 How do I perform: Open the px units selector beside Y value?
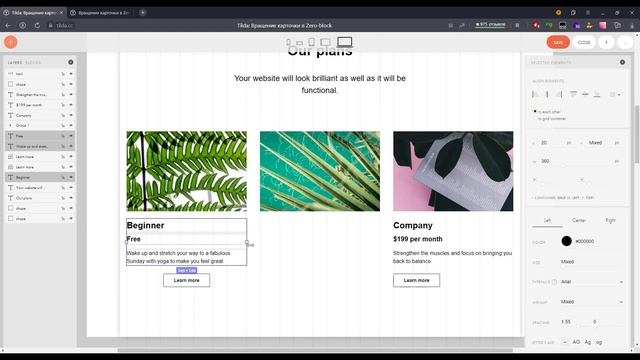tap(617, 143)
